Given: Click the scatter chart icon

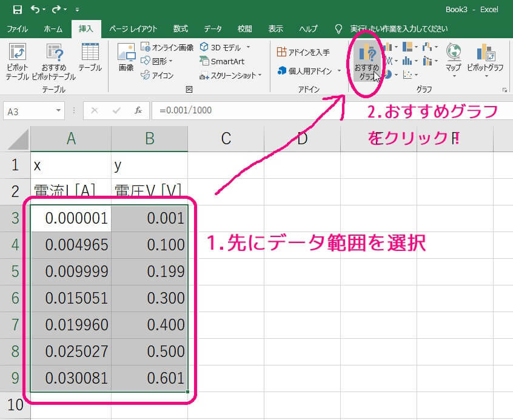Looking at the screenshot, I should pos(407,75).
